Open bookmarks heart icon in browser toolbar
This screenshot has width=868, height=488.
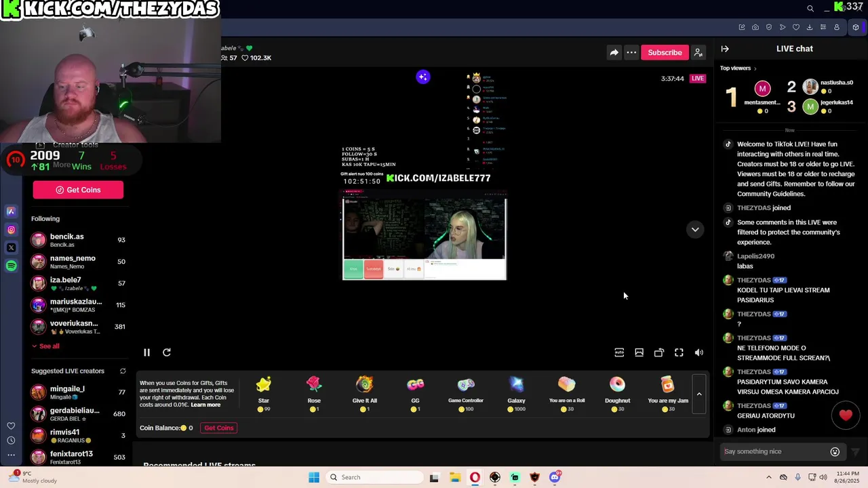(x=796, y=27)
